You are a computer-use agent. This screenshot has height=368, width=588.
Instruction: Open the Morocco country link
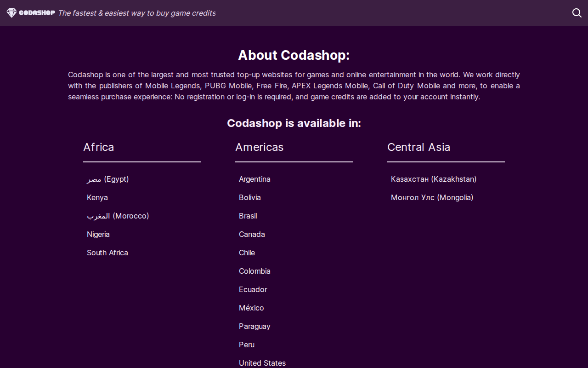point(118,216)
